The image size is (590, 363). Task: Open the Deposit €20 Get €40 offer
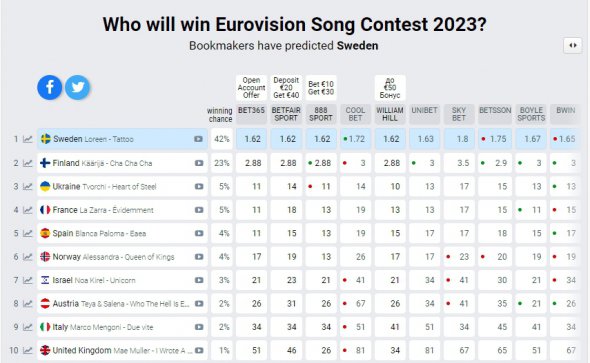click(x=286, y=88)
